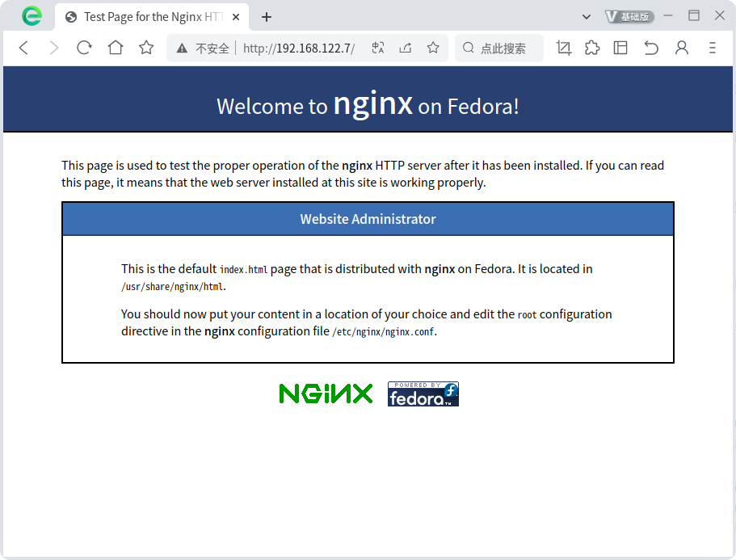Image resolution: width=736 pixels, height=560 pixels.
Task: Open the screenshot crop tool
Action: (564, 48)
